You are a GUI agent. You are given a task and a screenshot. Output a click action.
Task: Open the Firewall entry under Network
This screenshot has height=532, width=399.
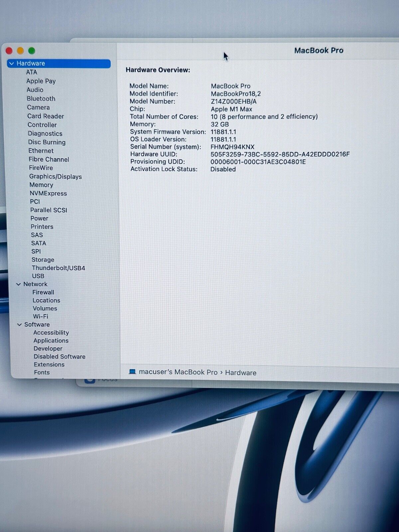point(43,292)
